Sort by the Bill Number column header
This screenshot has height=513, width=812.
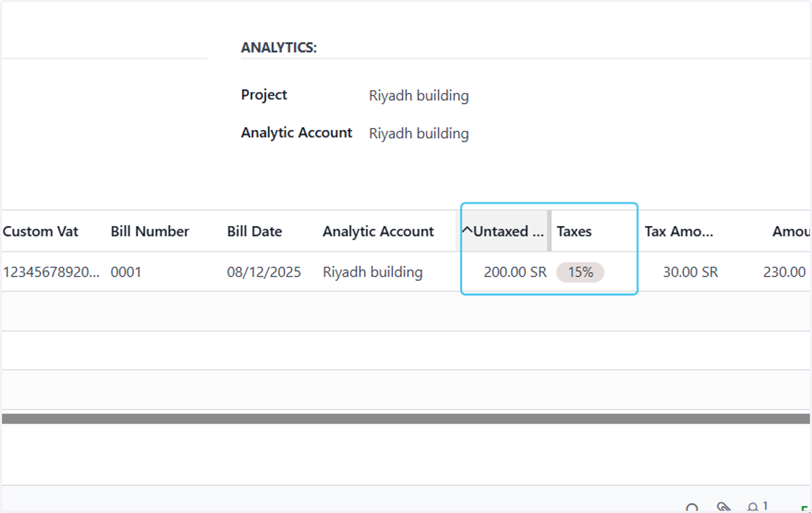pos(150,231)
